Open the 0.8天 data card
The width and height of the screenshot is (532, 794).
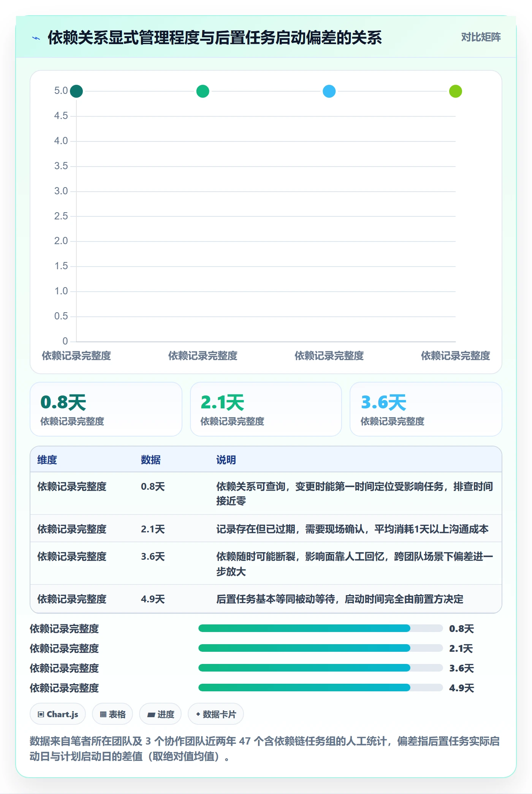click(x=106, y=409)
